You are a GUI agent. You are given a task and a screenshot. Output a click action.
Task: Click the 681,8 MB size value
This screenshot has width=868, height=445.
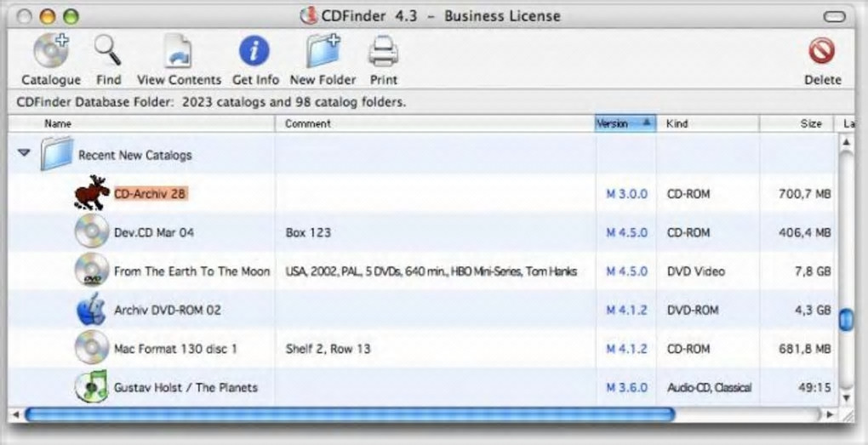(x=805, y=349)
